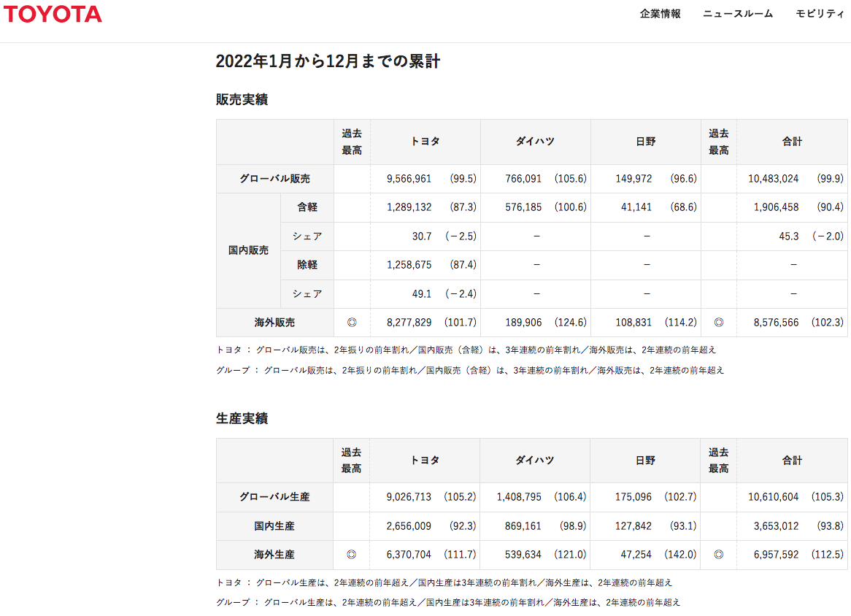This screenshot has width=851, height=616.
Task: Click the 含軽 sub-row label
Action: (x=307, y=207)
